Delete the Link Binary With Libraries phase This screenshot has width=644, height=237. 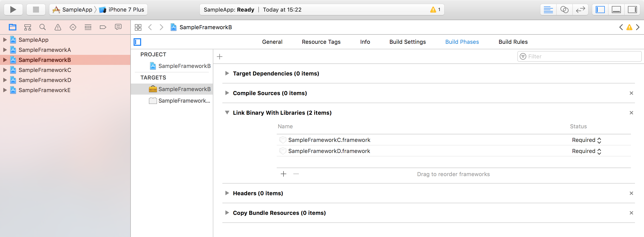631,113
